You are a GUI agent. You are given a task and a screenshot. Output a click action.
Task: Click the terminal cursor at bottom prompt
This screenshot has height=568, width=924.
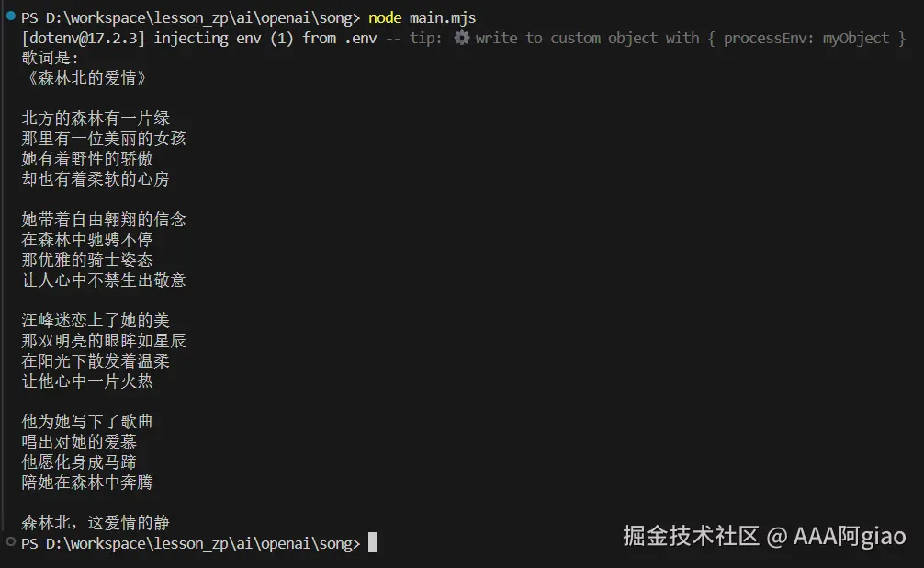pyautogui.click(x=372, y=543)
